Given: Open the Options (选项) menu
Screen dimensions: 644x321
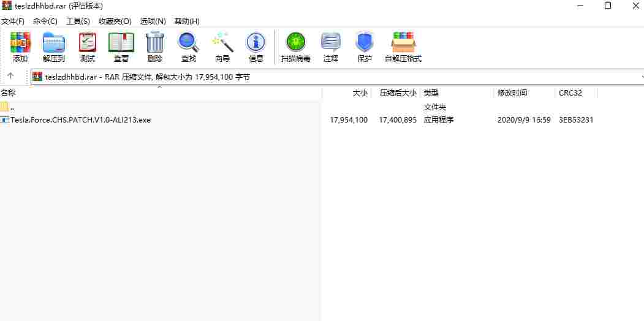Looking at the screenshot, I should tap(153, 21).
